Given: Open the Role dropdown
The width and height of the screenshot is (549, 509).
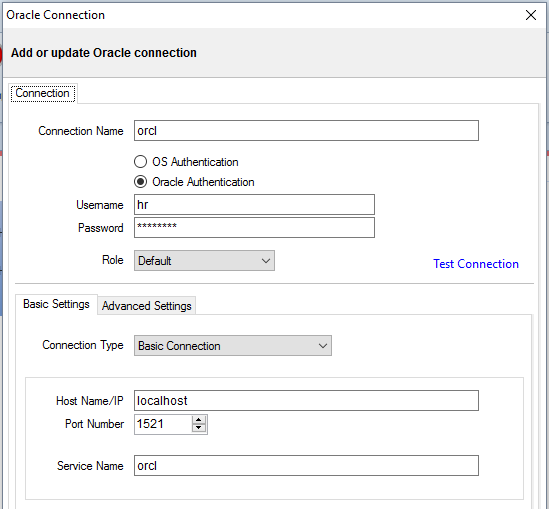Looking at the screenshot, I should (204, 260).
